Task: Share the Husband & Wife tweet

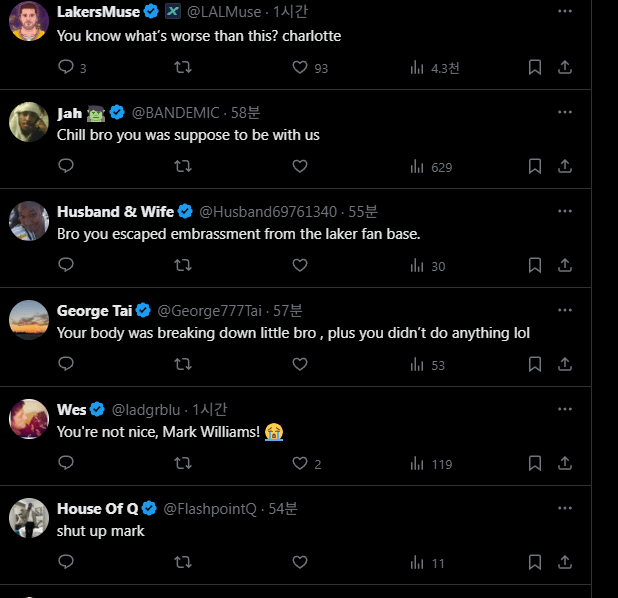Action: (565, 266)
